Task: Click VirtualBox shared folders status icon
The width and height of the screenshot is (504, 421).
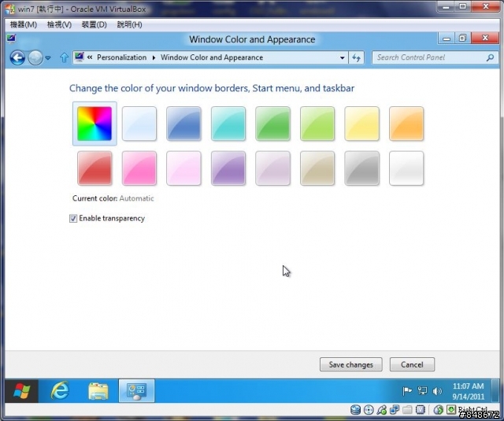Action: tap(407, 410)
